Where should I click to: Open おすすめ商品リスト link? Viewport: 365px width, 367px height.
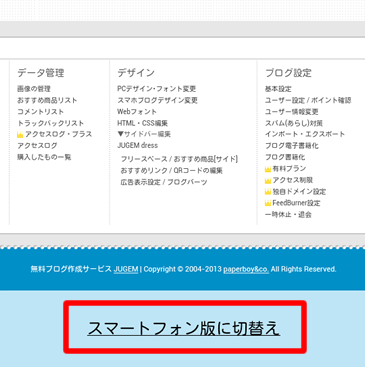47,100
